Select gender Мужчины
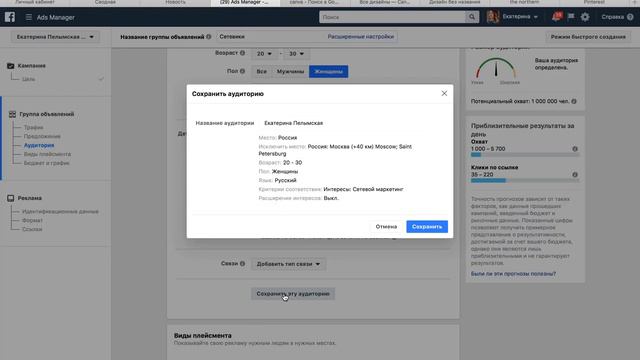The height and width of the screenshot is (360, 640). 290,71
